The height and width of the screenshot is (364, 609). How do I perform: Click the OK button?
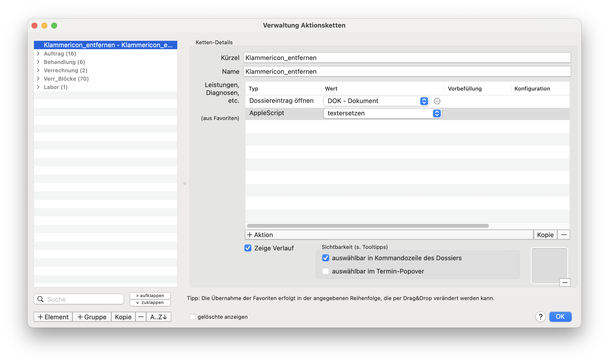pos(560,317)
